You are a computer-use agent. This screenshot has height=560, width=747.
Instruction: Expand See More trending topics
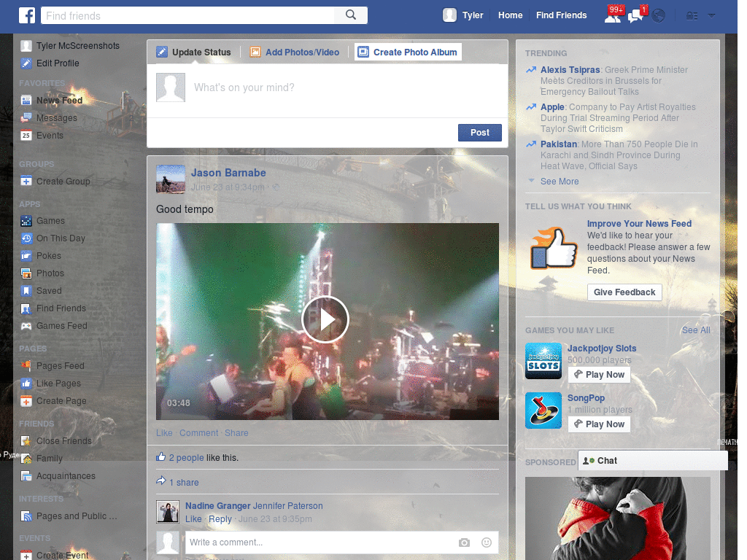(x=560, y=182)
